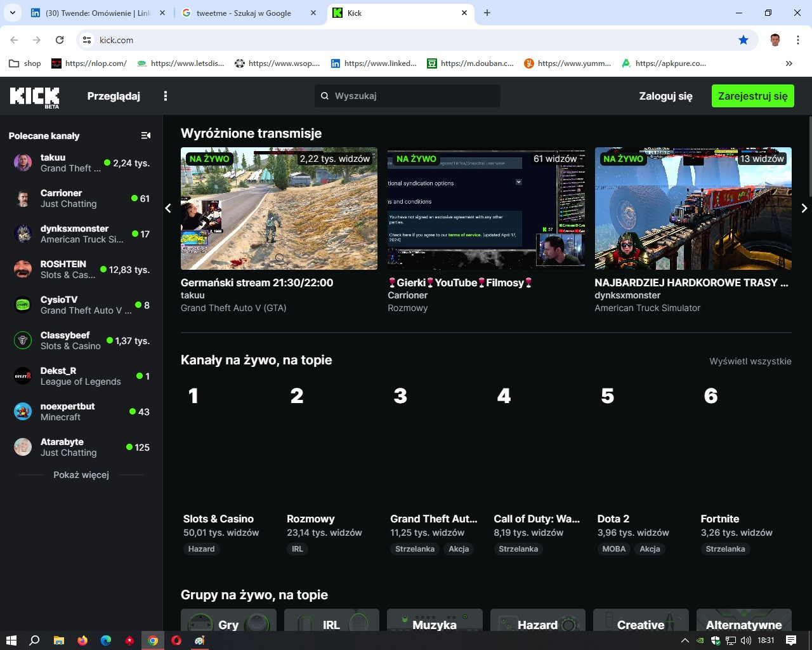
Task: Open Creative group card
Action: coord(641,620)
